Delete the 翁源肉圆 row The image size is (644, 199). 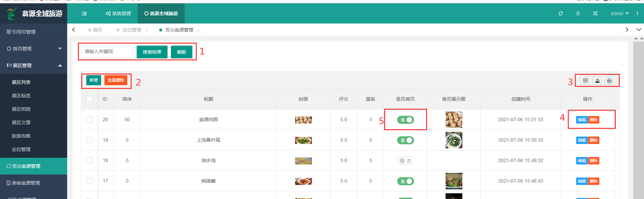pos(594,120)
